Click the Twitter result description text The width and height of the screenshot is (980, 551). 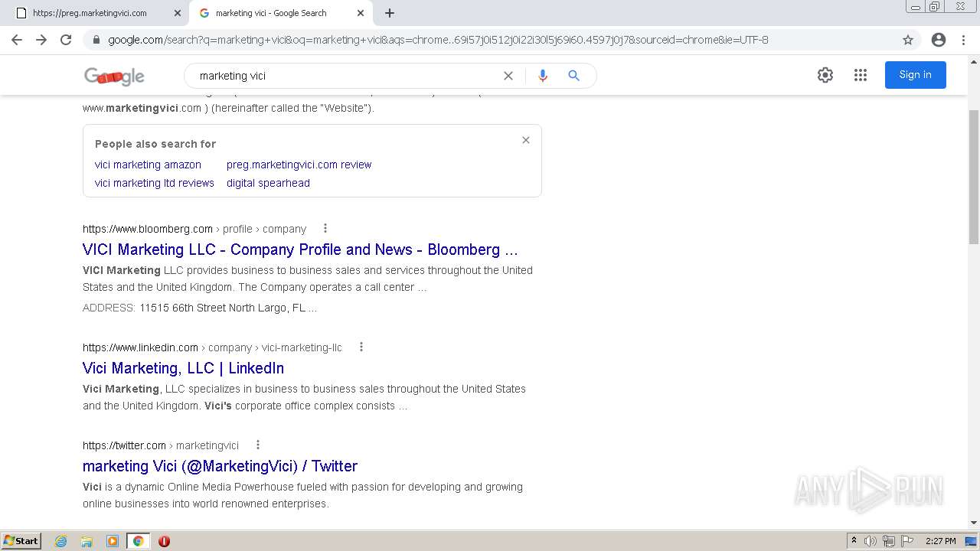click(302, 495)
